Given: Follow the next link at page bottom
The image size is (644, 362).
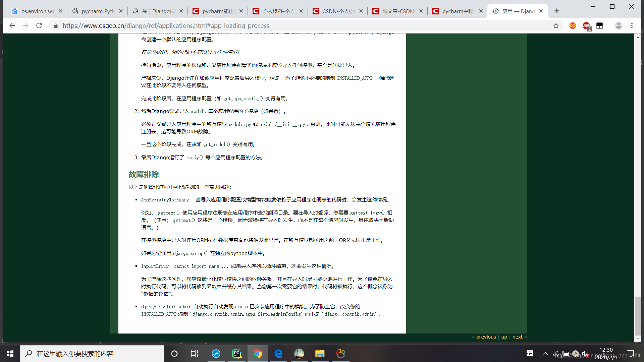Looking at the screenshot, I should (x=517, y=337).
